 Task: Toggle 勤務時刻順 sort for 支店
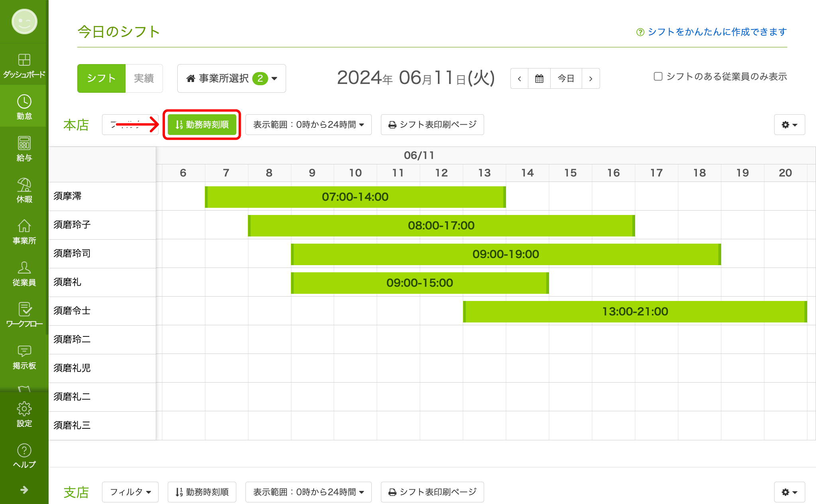click(x=202, y=492)
